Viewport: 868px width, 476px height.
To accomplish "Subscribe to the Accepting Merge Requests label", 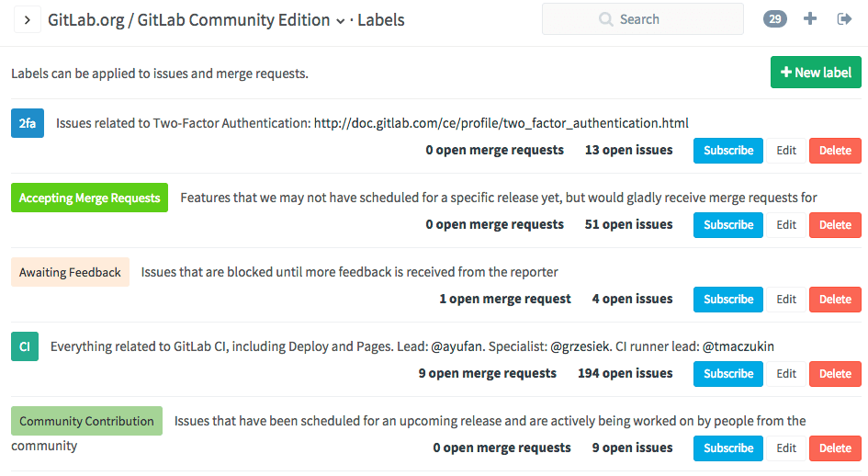I will coord(728,225).
